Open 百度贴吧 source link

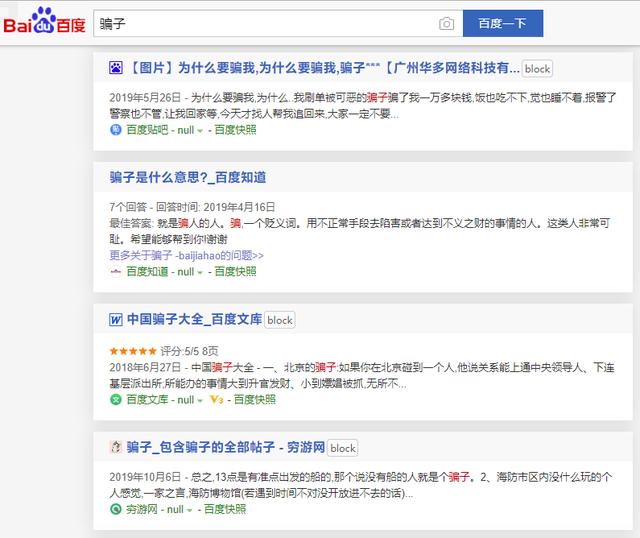click(147, 130)
